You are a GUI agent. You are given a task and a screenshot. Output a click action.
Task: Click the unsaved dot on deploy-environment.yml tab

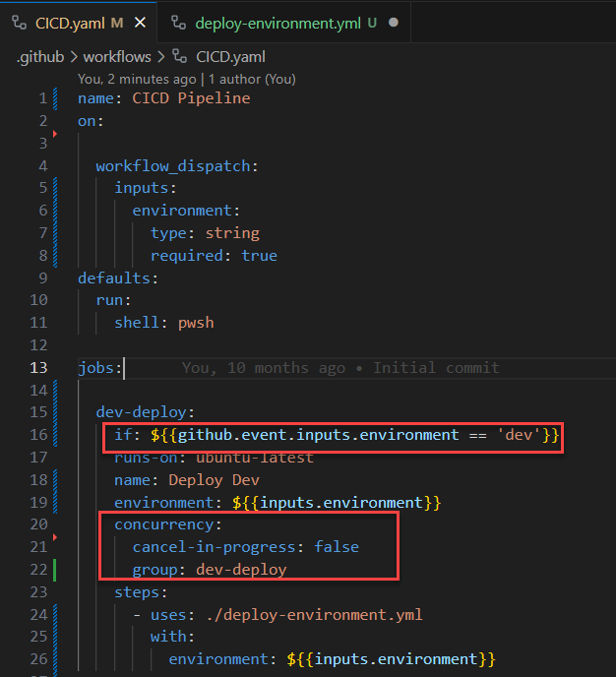[394, 23]
